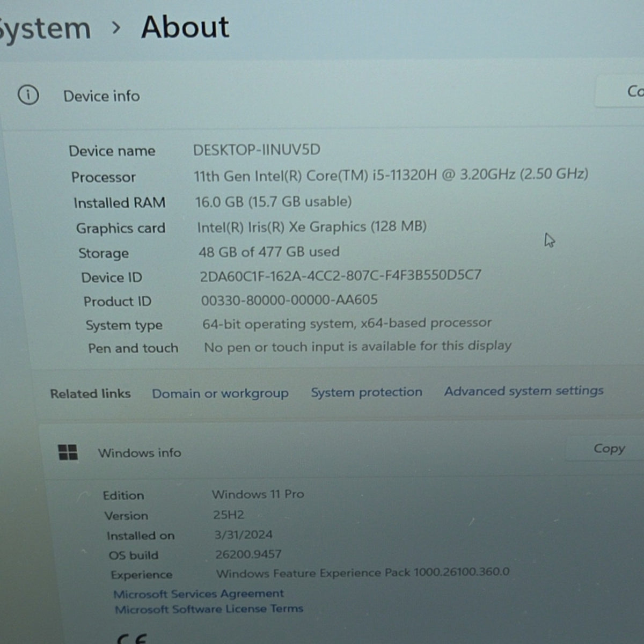Open Domain or workgroup link
Viewport: 644px width, 644px height.
[x=220, y=393]
